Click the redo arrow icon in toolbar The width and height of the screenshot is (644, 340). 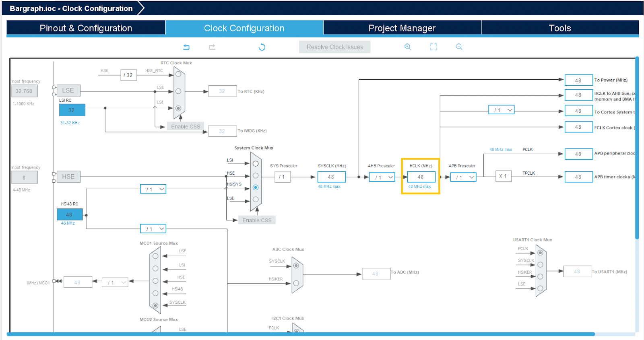pos(212,47)
